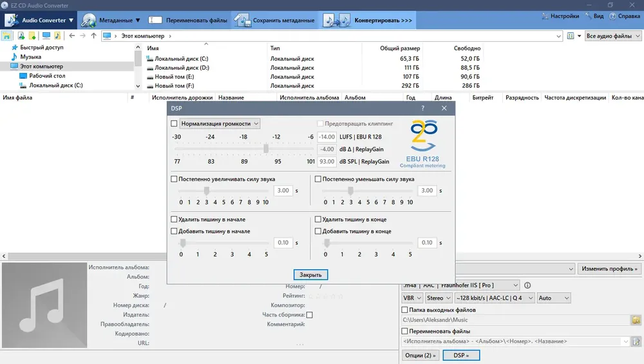The height and width of the screenshot is (364, 644).
Task: Click the Audio Converter mode icon
Action: 12,20
